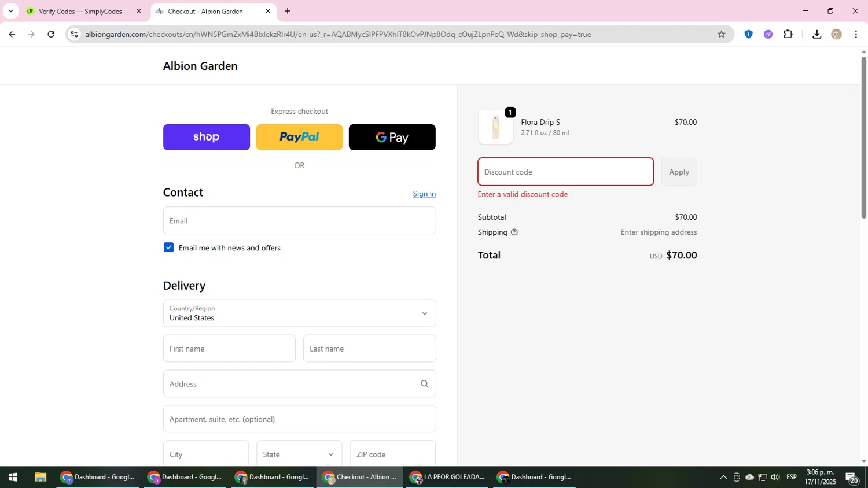Viewport: 868px width, 488px height.
Task: Click the address bar URL
Action: click(x=338, y=34)
